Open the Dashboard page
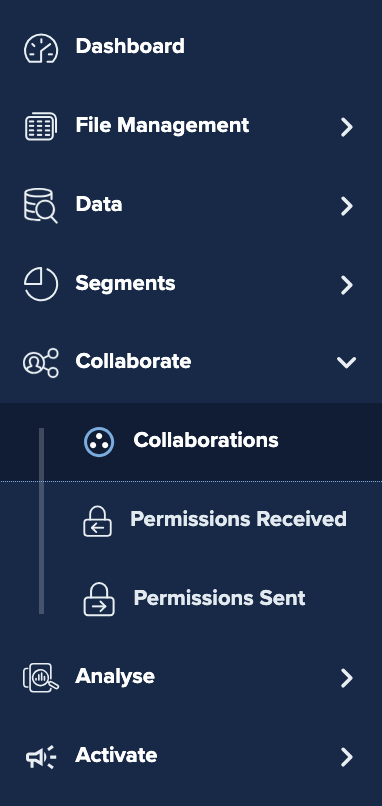 coord(130,46)
